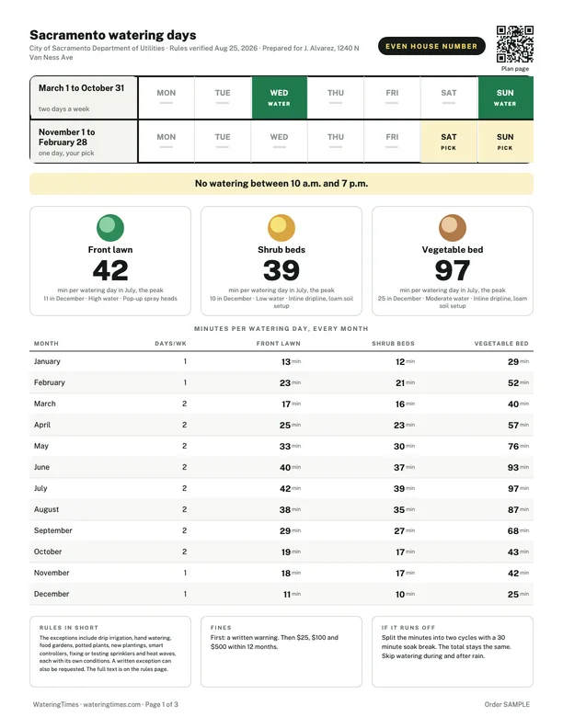Click the IF IT RUNS OFF box heading
563x728 pixels.
point(408,627)
